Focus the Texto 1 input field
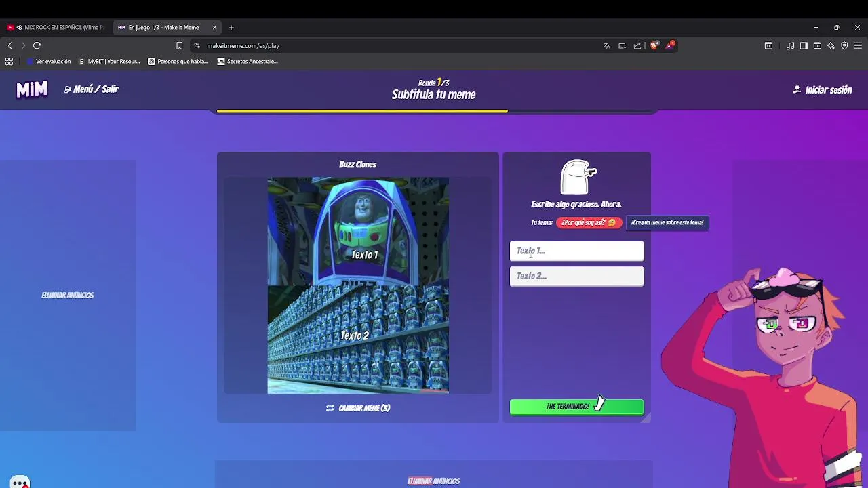Screen dimensions: 868x488 [576, 251]
